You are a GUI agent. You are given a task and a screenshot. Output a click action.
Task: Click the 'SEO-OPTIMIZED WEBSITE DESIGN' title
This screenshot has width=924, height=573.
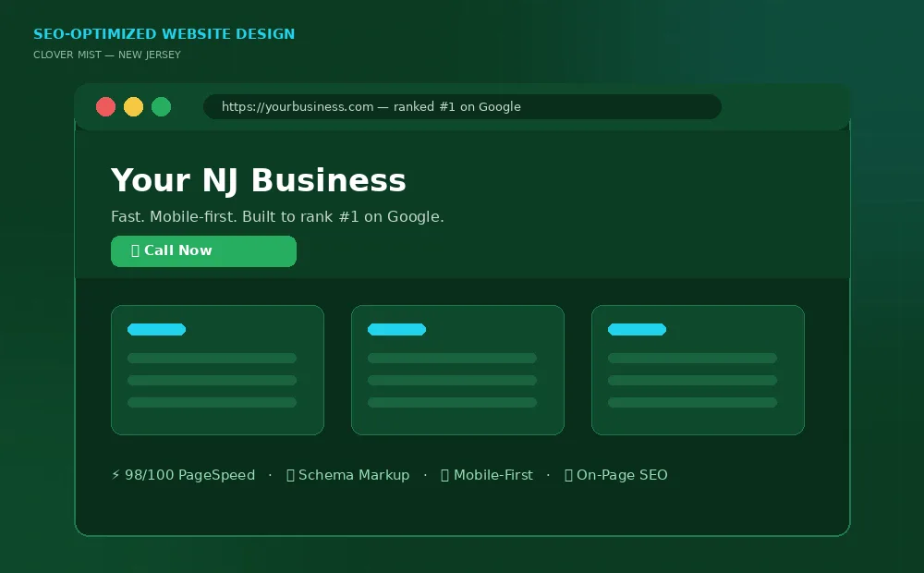tap(164, 34)
